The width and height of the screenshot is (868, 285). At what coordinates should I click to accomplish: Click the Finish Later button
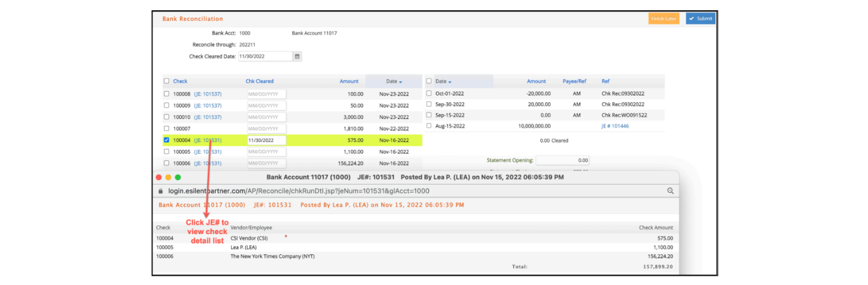[664, 18]
